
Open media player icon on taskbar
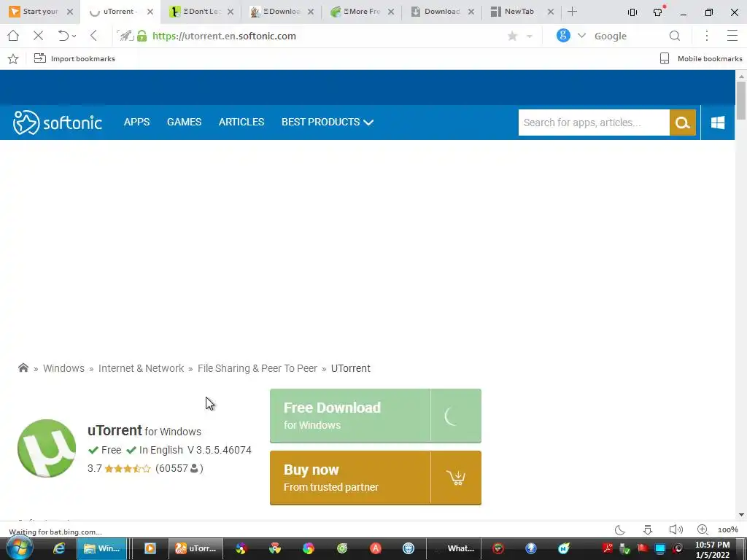150,548
